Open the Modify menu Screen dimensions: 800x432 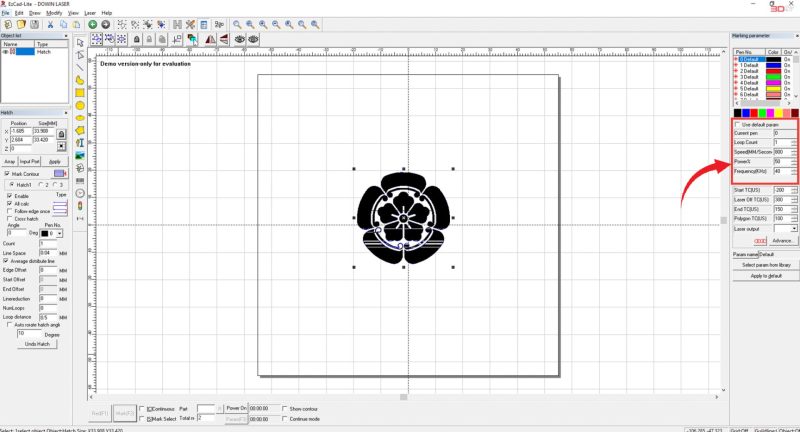point(54,13)
